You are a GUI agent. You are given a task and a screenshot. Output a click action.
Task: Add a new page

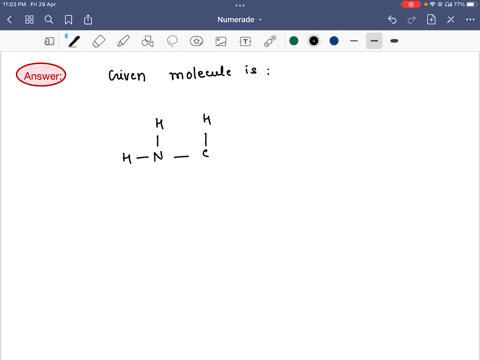[x=431, y=20]
